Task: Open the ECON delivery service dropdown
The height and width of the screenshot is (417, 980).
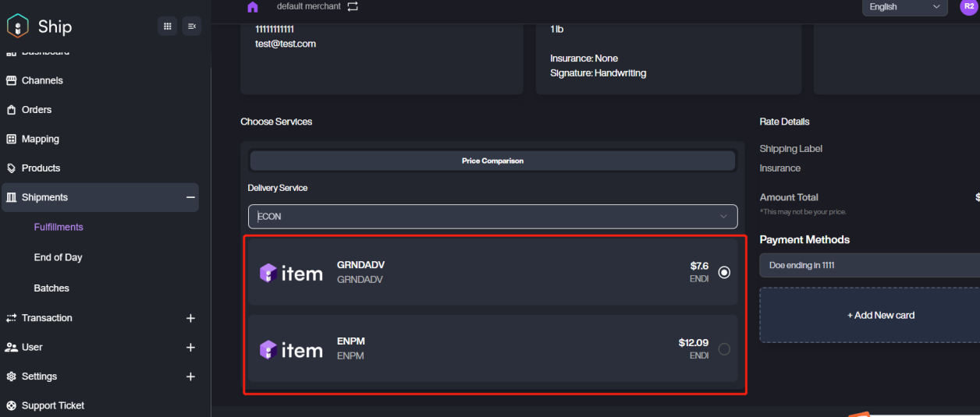Action: [492, 217]
